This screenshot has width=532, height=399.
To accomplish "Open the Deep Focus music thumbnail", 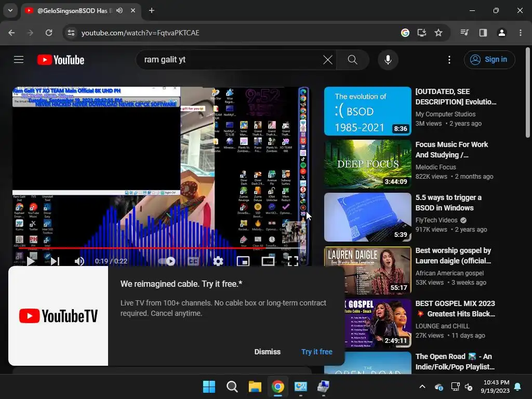I will click(x=367, y=164).
